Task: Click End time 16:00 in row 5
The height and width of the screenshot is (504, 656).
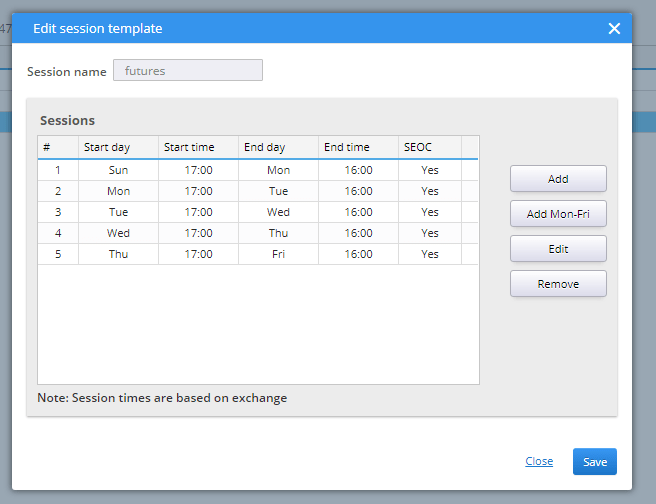Action: click(x=358, y=254)
